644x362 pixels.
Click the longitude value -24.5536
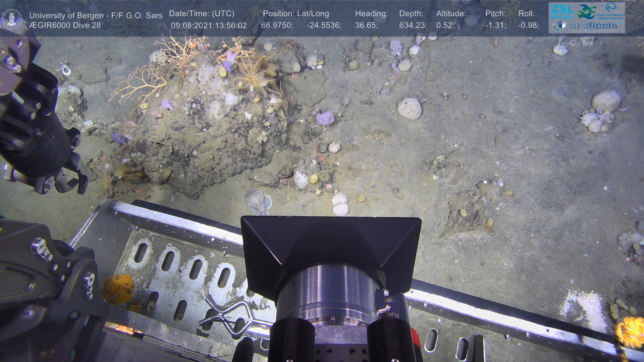(x=324, y=25)
